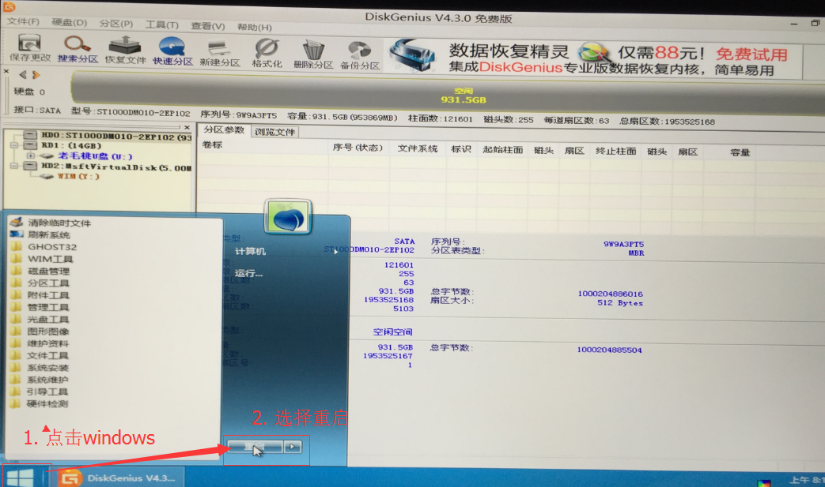825x487 pixels.
Task: Click the 保存更改 save changes icon
Action: coord(30,48)
